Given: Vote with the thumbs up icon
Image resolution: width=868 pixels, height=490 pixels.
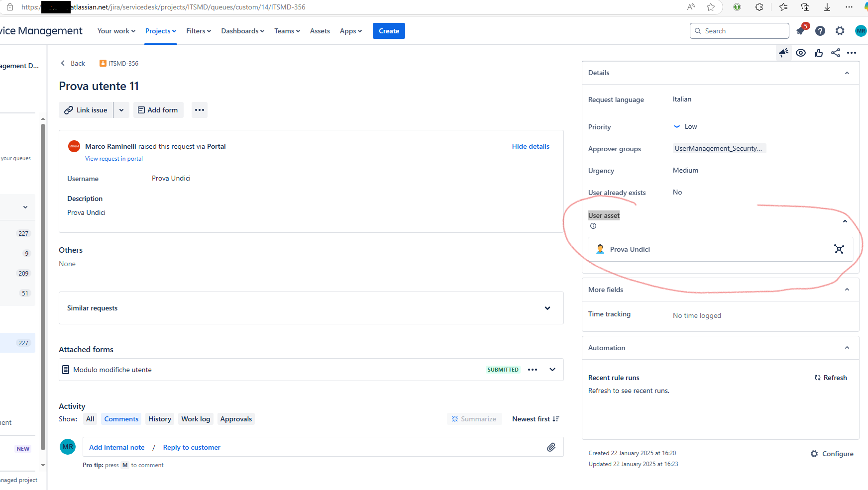Looking at the screenshot, I should [819, 53].
